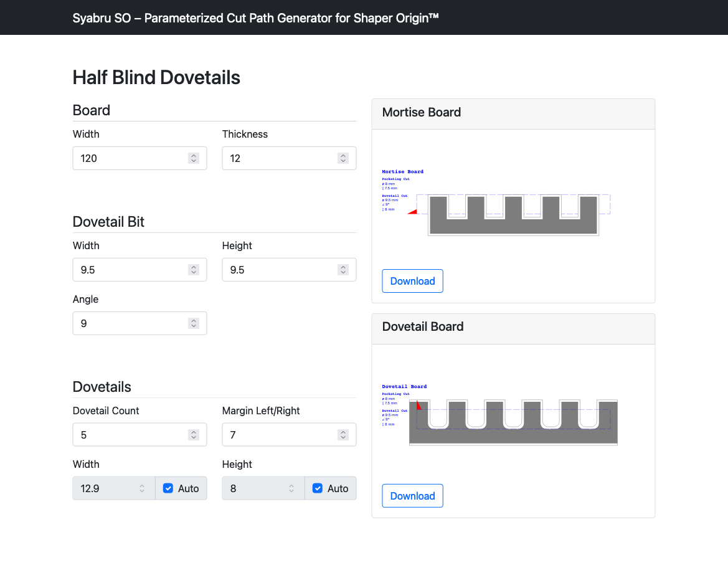Click the Mortise Board card header
Viewport: 728px width, 570px height.
pos(513,113)
